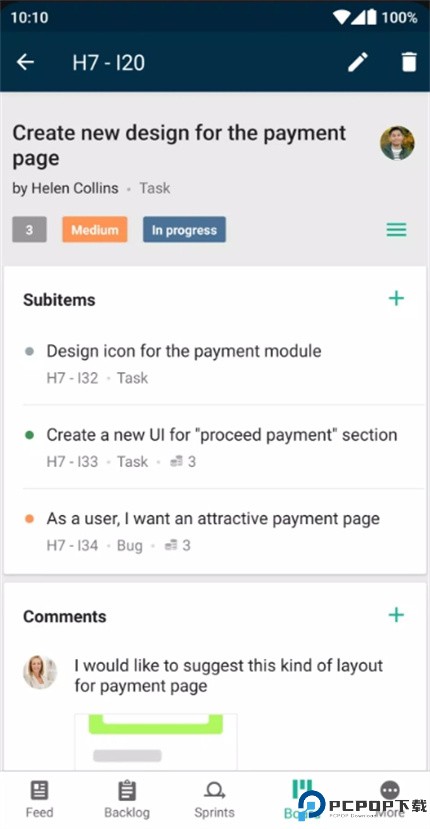Tap the gray story points badge
Viewport: 430px width, 829px height.
pyautogui.click(x=29, y=229)
